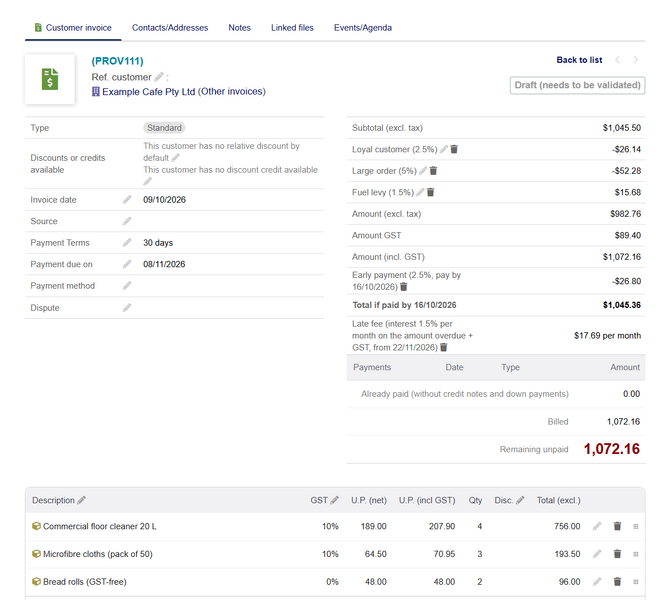Image resolution: width=667 pixels, height=600 pixels.
Task: Delete Microfibre cloths line
Action: 617,554
